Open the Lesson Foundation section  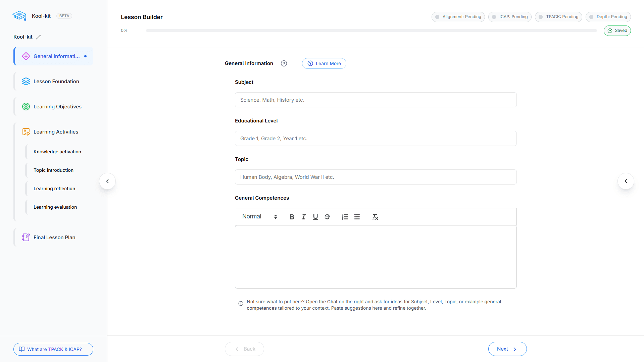tap(56, 82)
